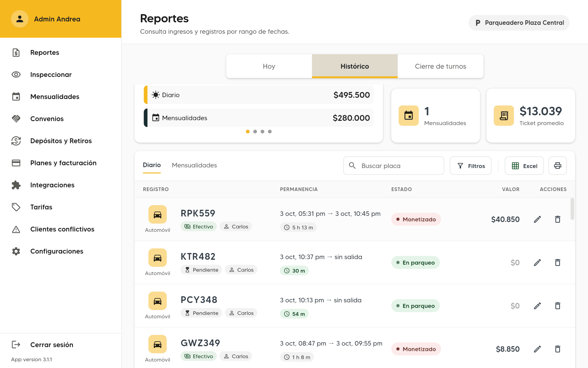Open the Cierre de turnos tab

tap(440, 66)
